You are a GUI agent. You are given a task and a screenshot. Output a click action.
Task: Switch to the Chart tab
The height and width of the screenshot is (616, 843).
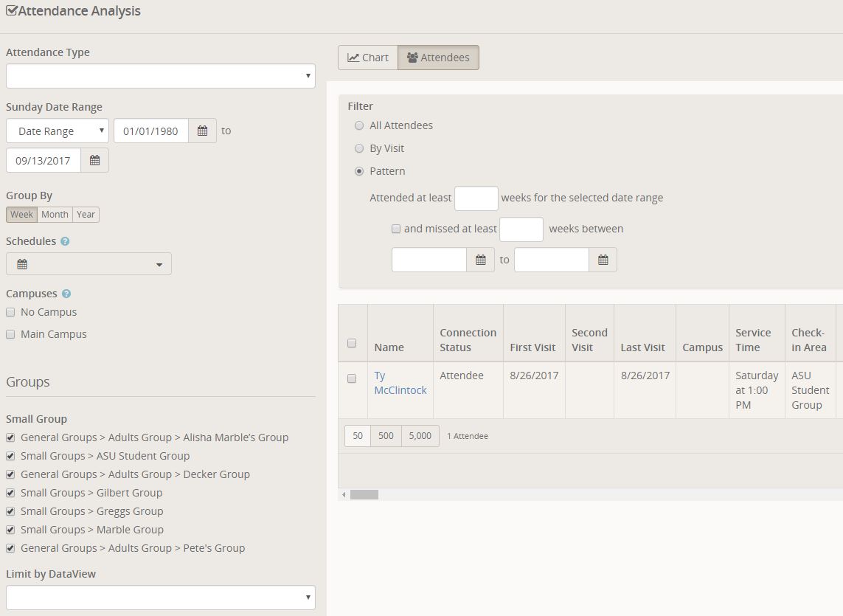click(x=367, y=58)
